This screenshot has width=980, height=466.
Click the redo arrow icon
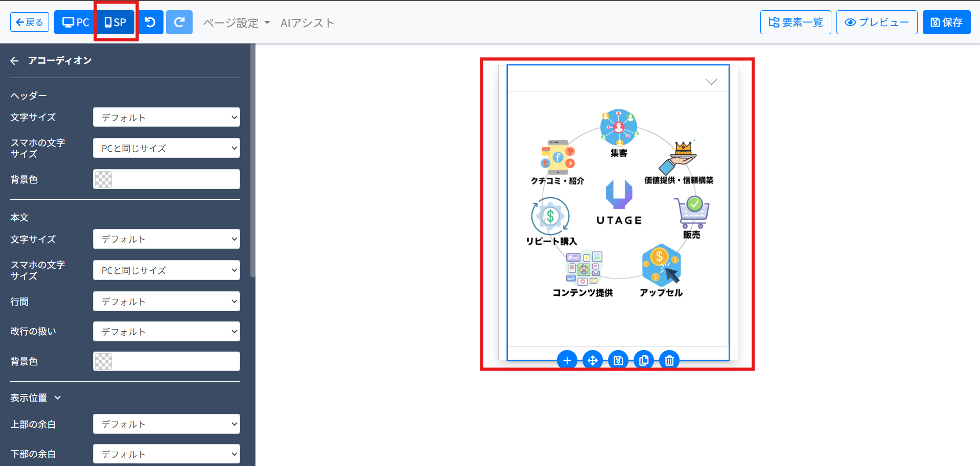click(179, 22)
